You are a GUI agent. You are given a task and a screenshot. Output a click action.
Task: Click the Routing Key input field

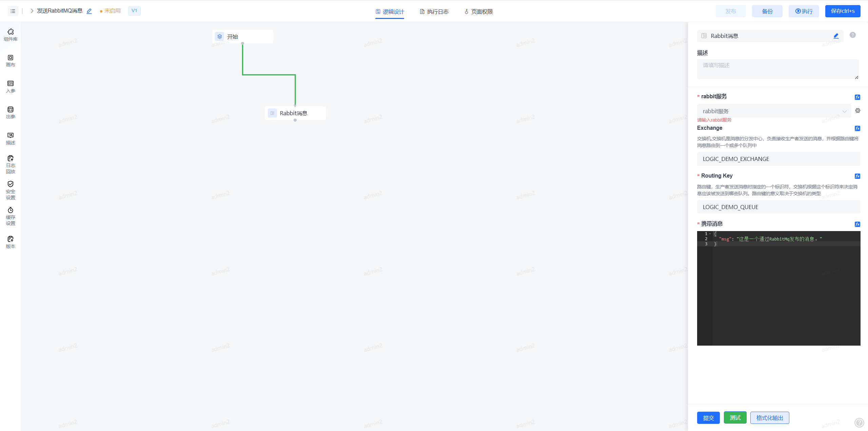click(778, 207)
